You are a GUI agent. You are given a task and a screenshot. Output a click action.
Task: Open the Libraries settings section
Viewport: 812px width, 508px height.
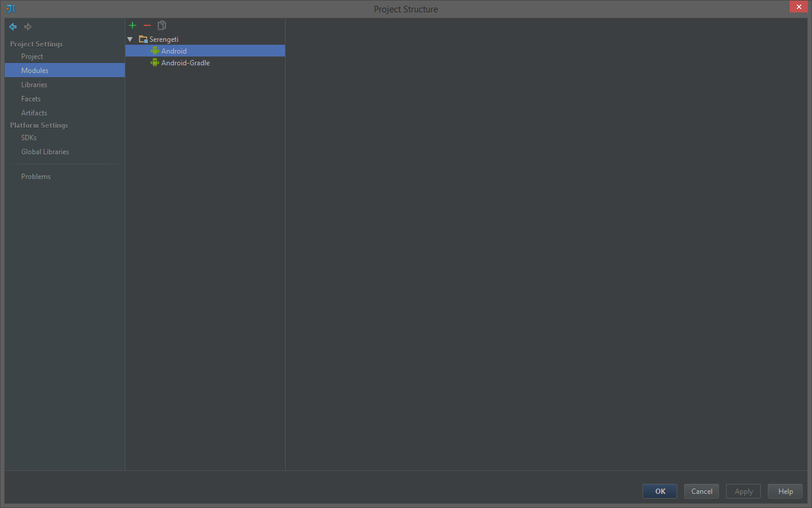[65, 85]
